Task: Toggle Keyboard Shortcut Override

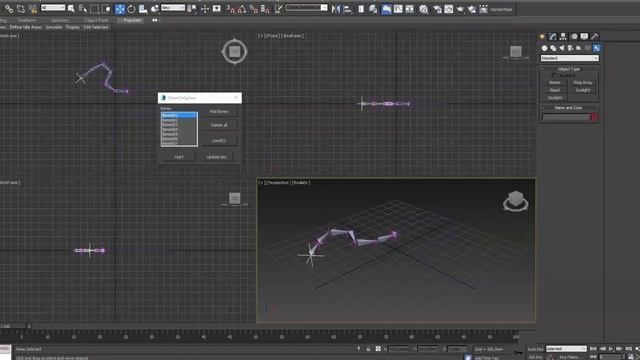Action: tap(217, 9)
